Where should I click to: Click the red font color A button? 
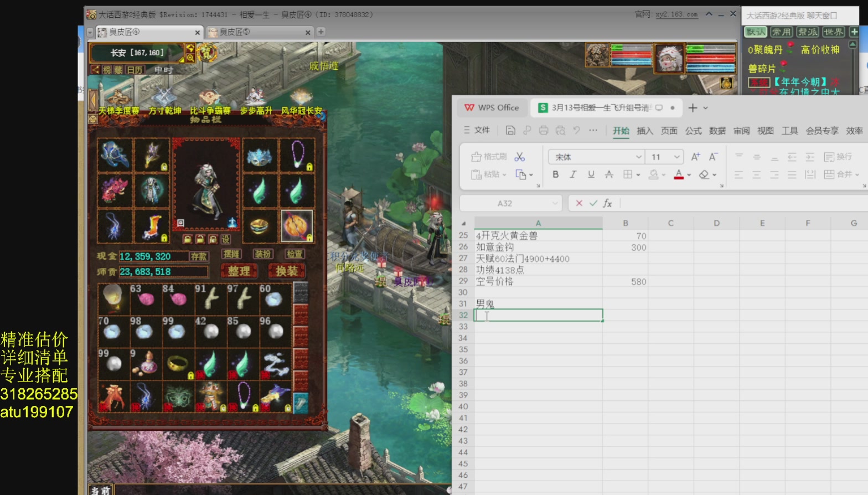pos(679,174)
